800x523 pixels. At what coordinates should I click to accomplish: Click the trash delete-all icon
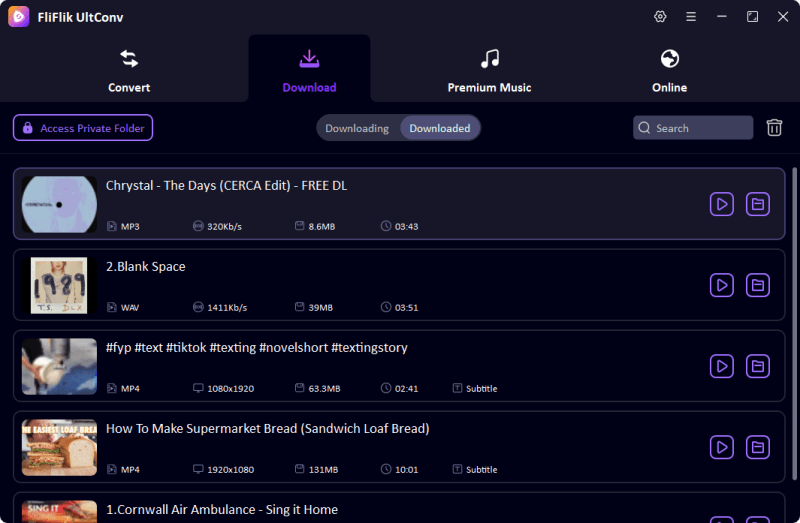[774, 128]
